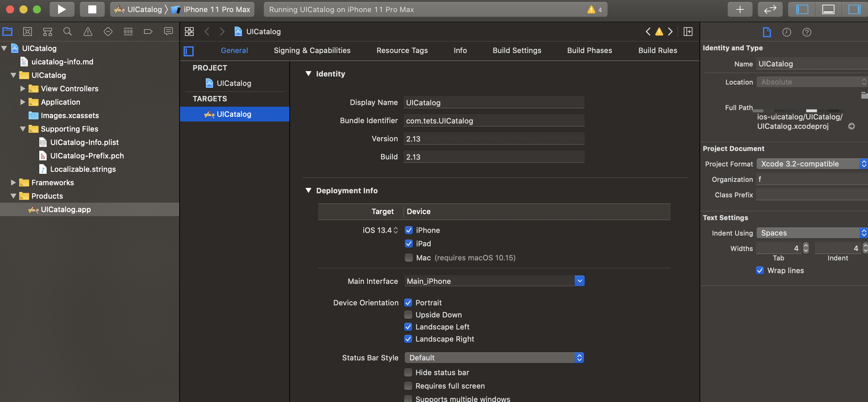Show the Source Control navigator

(x=27, y=32)
